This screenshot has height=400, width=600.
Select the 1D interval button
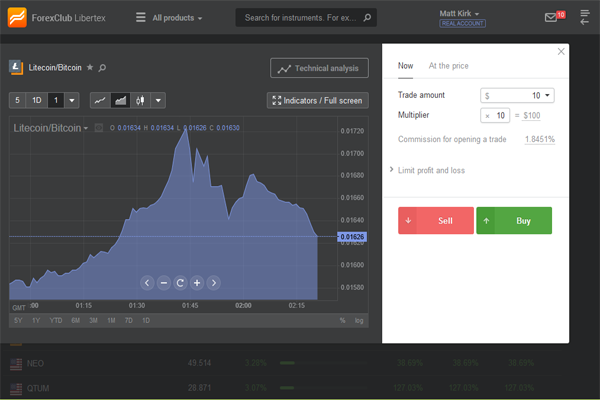[37, 100]
